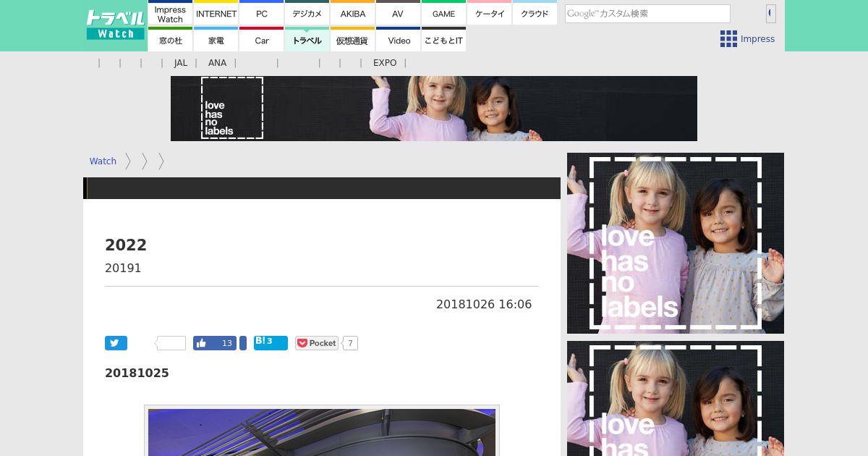Click the empty tweet count bubble
Viewport: 868px width, 456px height.
tap(171, 343)
